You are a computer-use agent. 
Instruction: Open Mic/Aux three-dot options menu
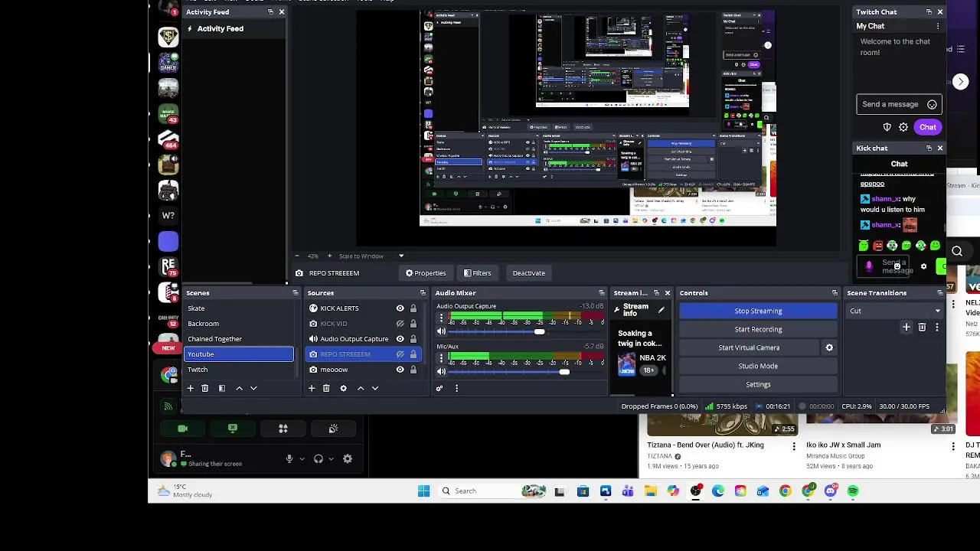441,357
